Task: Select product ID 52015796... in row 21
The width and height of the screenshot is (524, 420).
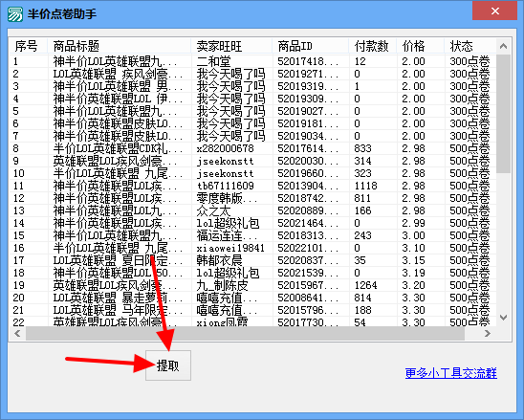Action: click(x=308, y=310)
